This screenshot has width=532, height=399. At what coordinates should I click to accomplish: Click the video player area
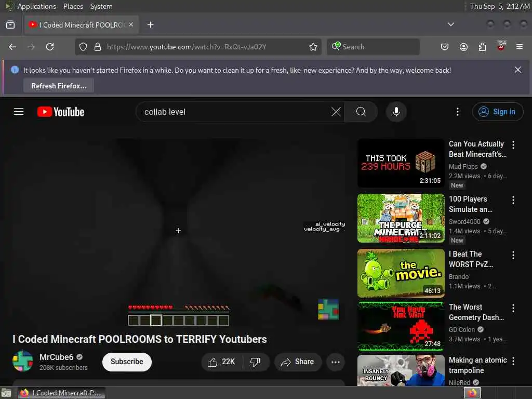pyautogui.click(x=178, y=233)
